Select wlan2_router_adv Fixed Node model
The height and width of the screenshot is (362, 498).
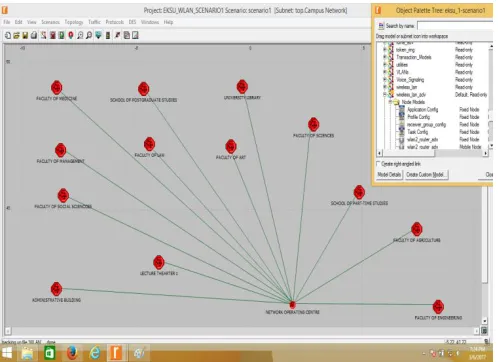click(x=422, y=139)
